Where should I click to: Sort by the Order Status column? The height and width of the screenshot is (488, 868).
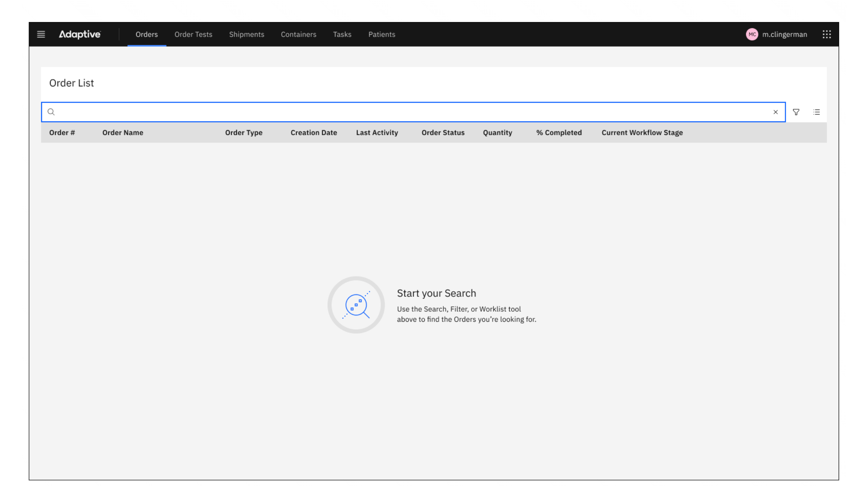443,133
